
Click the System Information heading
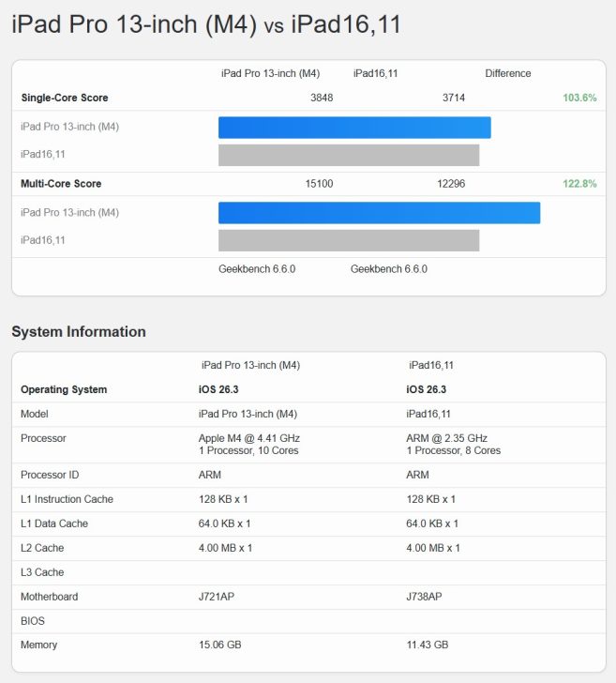point(79,331)
